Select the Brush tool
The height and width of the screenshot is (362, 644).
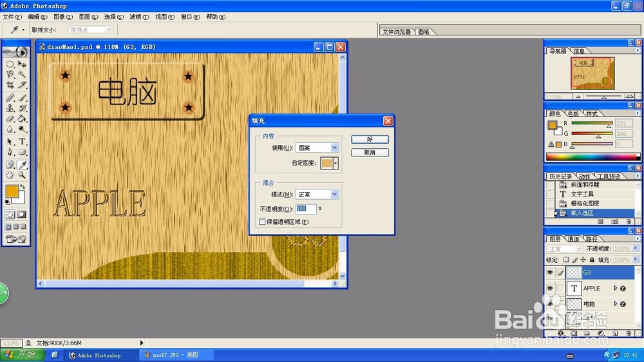click(x=22, y=98)
